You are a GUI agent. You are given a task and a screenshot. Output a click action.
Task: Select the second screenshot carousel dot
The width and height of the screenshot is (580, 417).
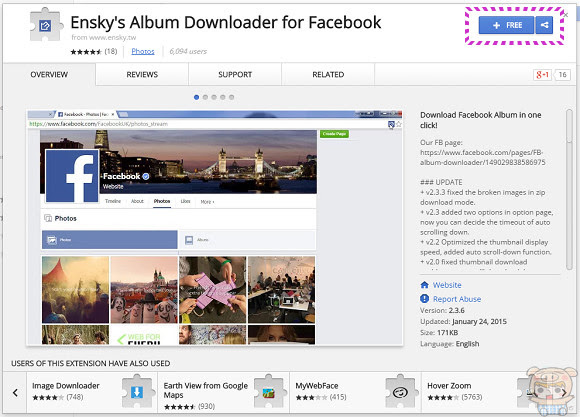tap(205, 97)
